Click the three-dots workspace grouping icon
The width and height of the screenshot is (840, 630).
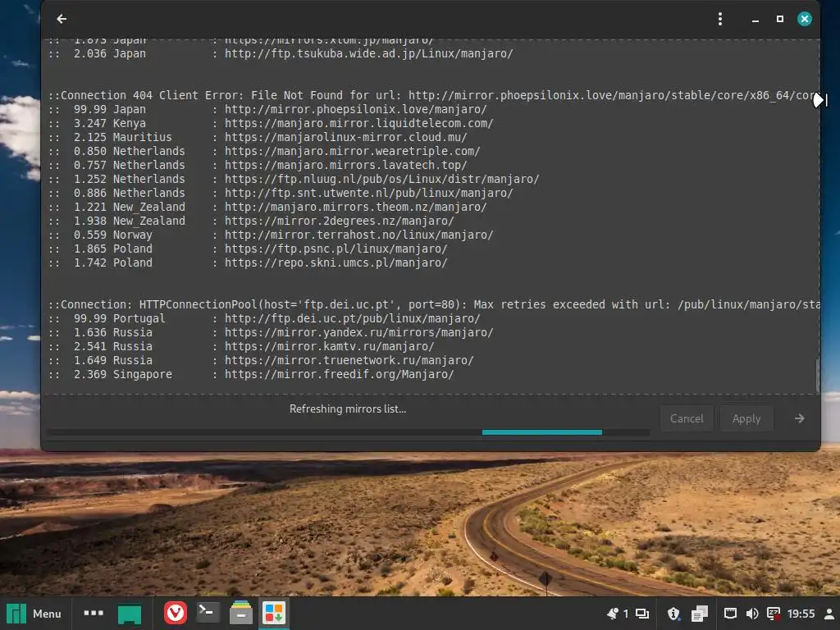click(94, 613)
